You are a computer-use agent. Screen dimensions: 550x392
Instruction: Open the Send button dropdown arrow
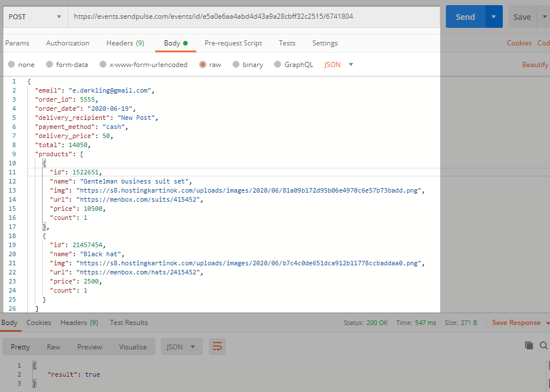(x=494, y=17)
